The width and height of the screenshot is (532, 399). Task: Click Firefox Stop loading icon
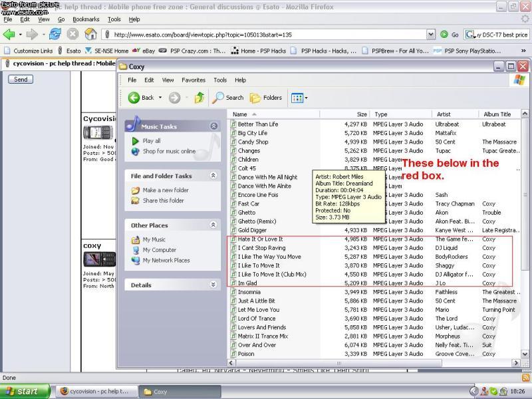coord(72,35)
